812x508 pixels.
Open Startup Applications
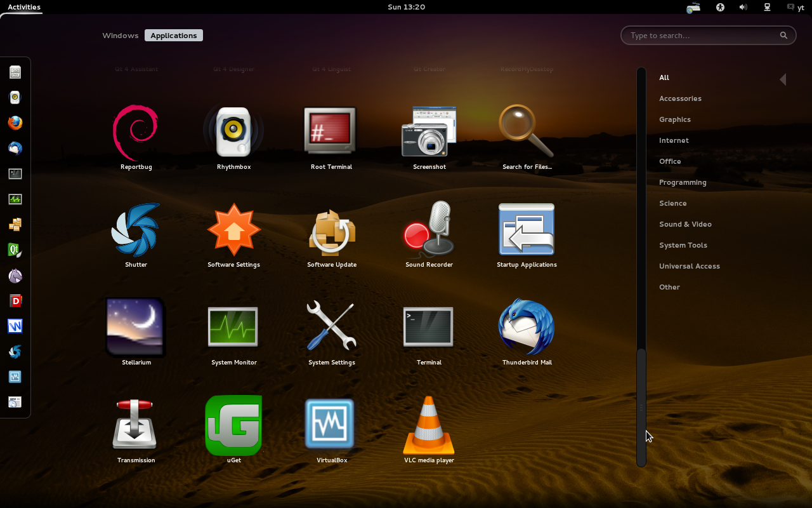(527, 235)
